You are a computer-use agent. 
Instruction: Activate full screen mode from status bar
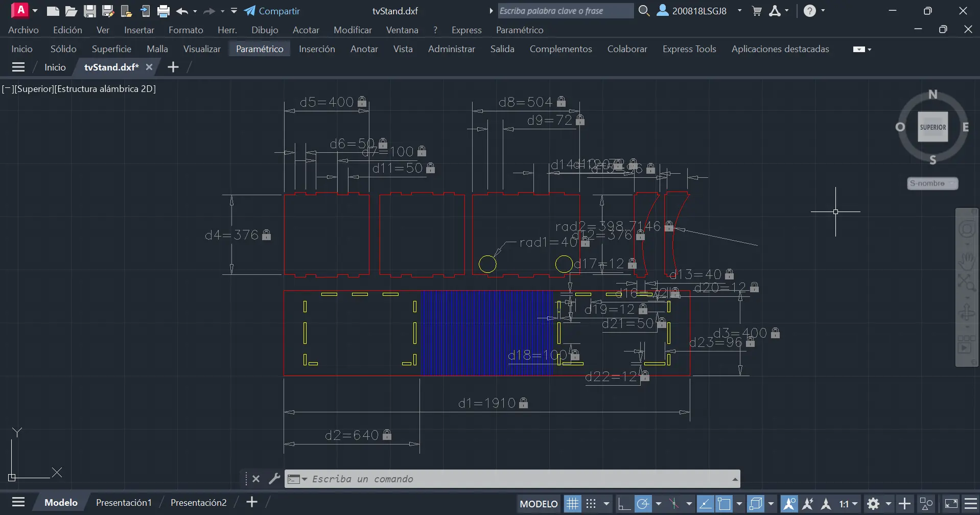[x=952, y=504]
